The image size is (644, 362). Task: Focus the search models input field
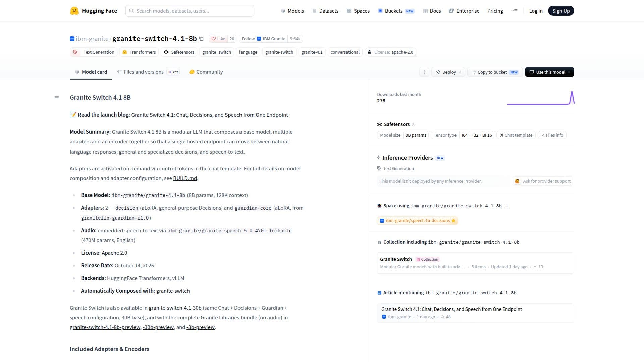click(x=190, y=11)
